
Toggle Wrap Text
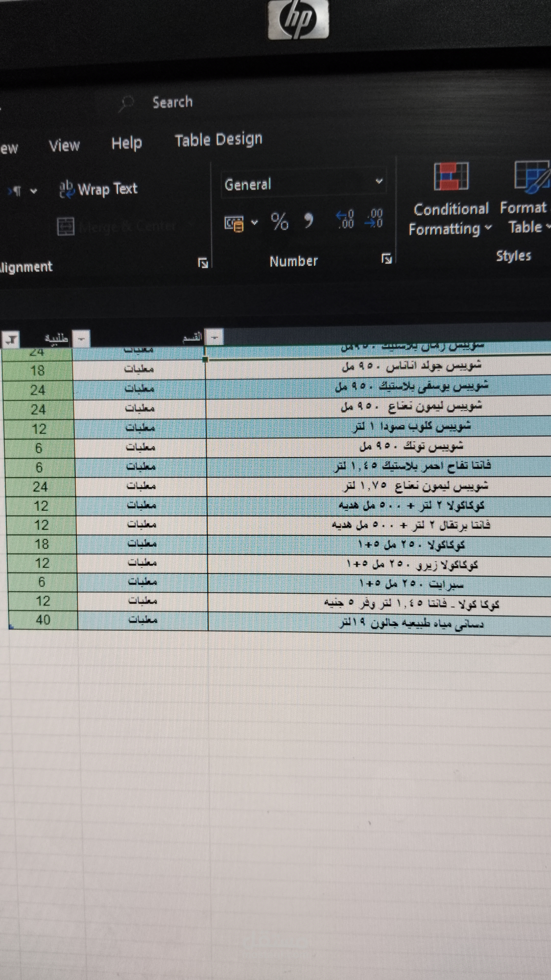click(x=98, y=189)
